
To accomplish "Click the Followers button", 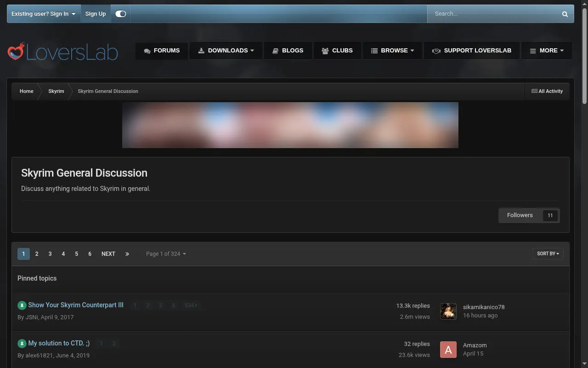I will 529,215.
